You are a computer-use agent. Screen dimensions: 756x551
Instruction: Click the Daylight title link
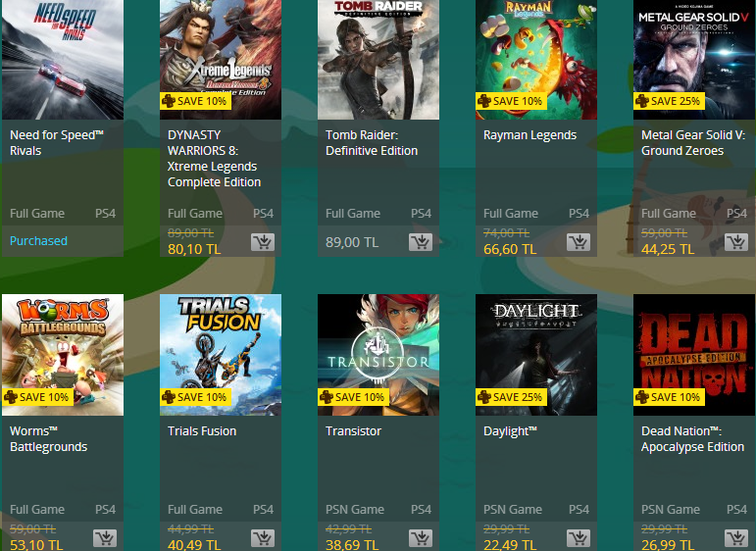(510, 431)
